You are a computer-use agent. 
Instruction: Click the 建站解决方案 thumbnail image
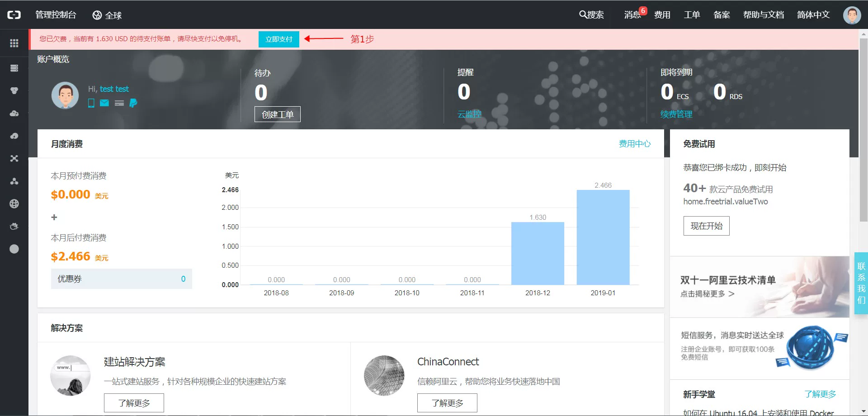[71, 376]
